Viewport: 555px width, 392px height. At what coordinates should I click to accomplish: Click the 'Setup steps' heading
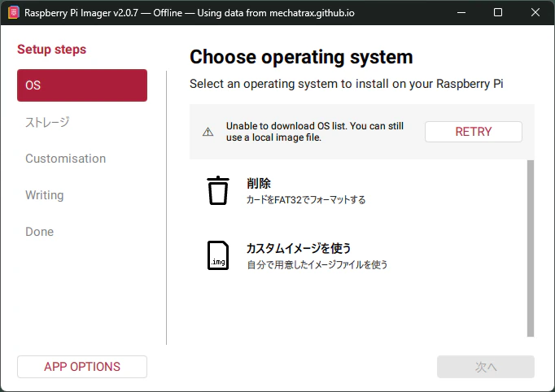(x=52, y=49)
